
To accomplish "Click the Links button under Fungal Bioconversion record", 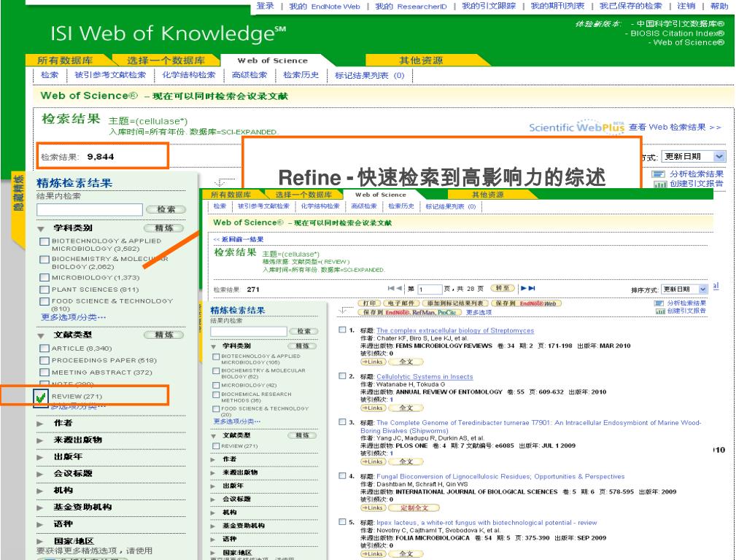I will pos(373,508).
